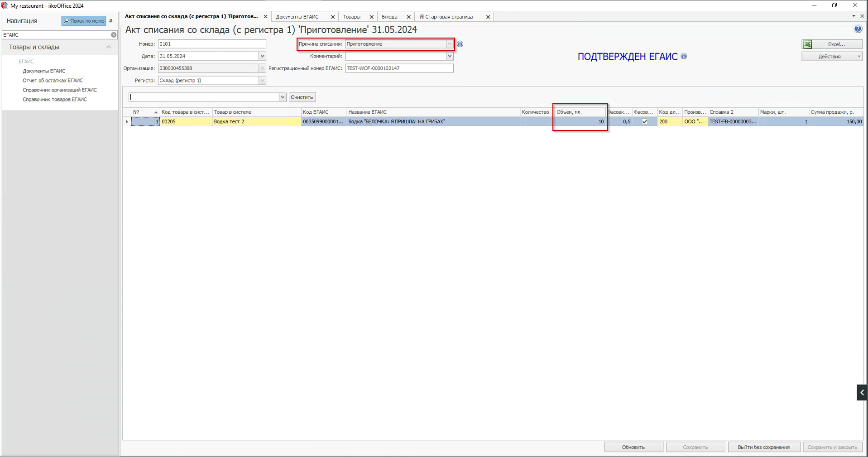Open the Дата dropdown calendar
Viewport: 868px width, 457px height.
[262, 56]
